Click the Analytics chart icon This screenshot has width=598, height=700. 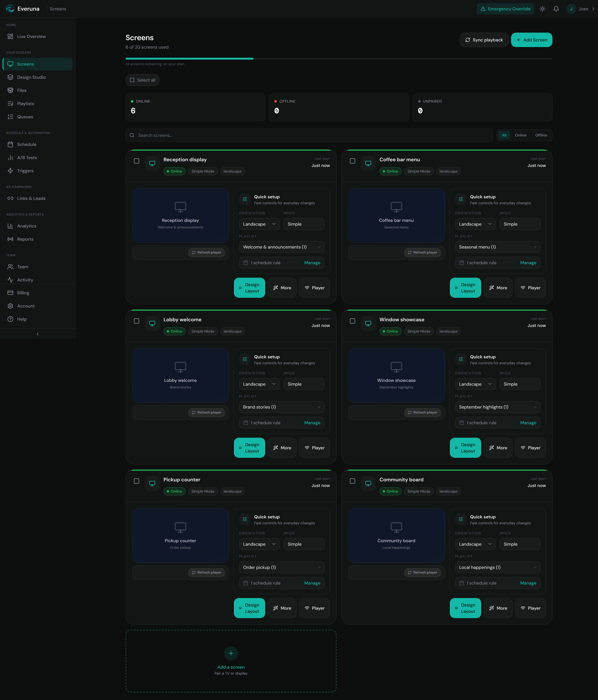[x=11, y=226]
